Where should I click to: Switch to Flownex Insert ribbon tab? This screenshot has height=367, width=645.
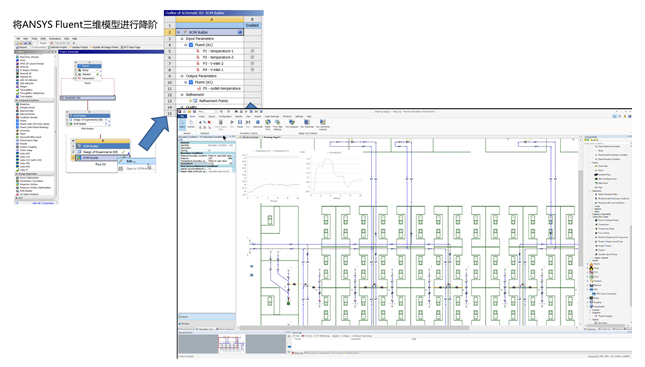coord(202,116)
